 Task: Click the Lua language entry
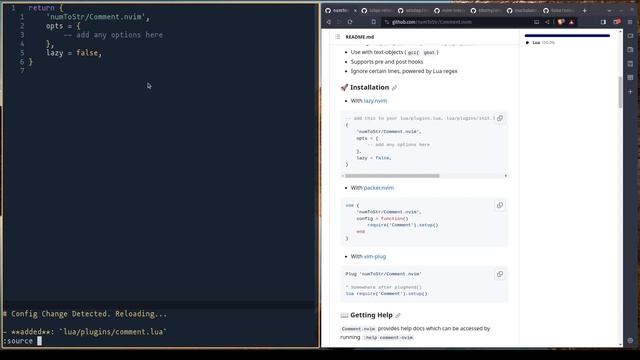point(540,42)
